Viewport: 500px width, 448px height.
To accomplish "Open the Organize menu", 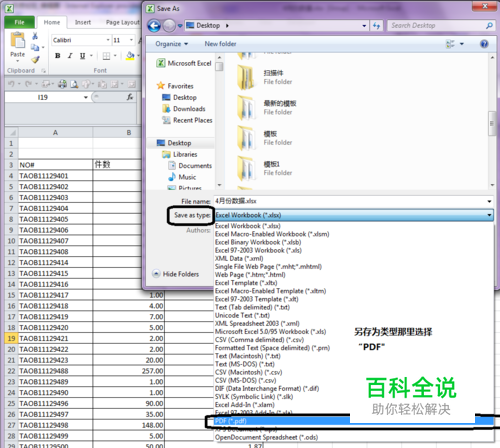I will 172,44.
